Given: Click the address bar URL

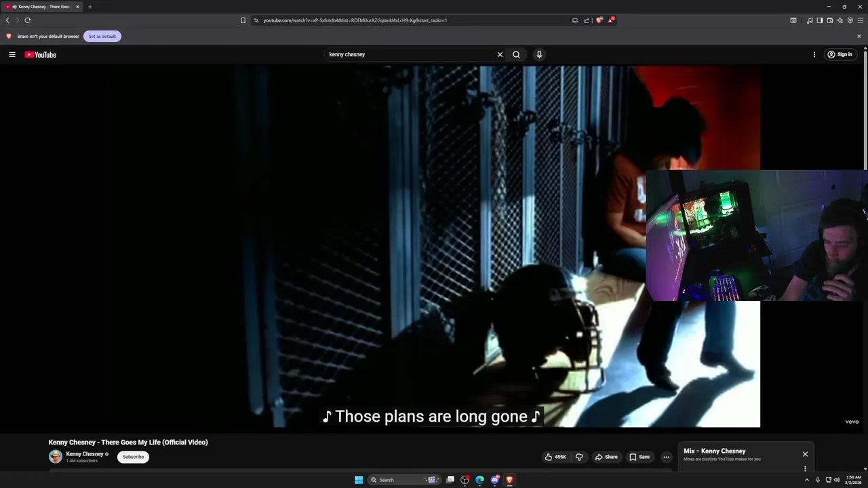Looking at the screenshot, I should (355, 20).
